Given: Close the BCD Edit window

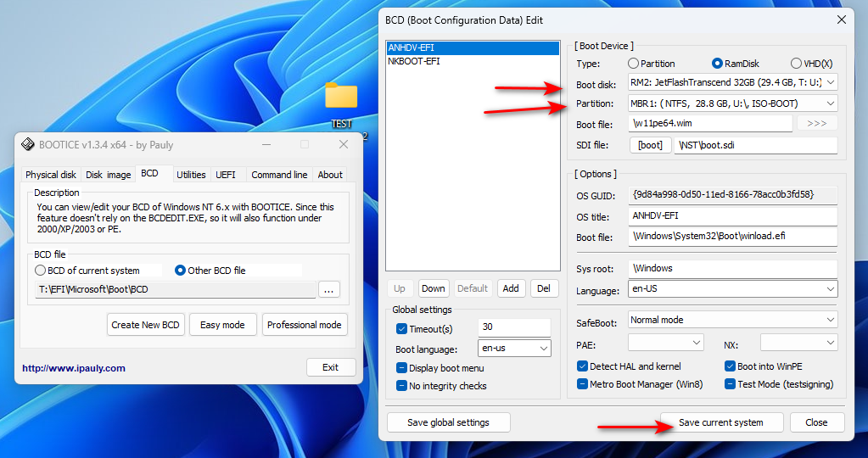Looking at the screenshot, I should point(842,20).
